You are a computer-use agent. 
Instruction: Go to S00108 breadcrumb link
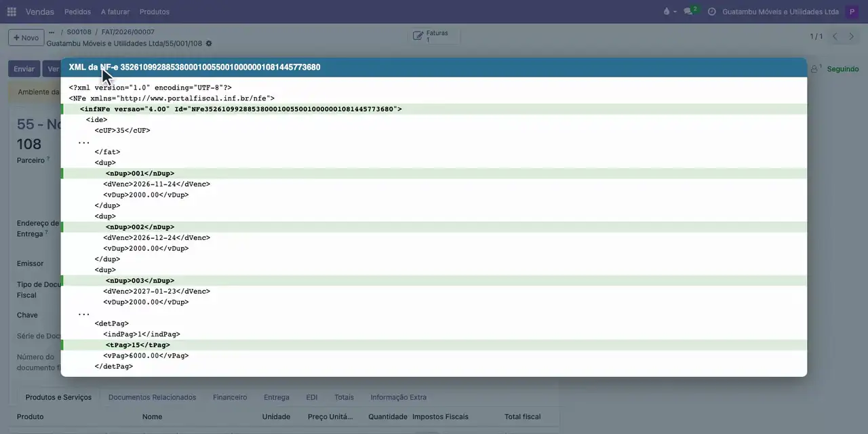(79, 32)
